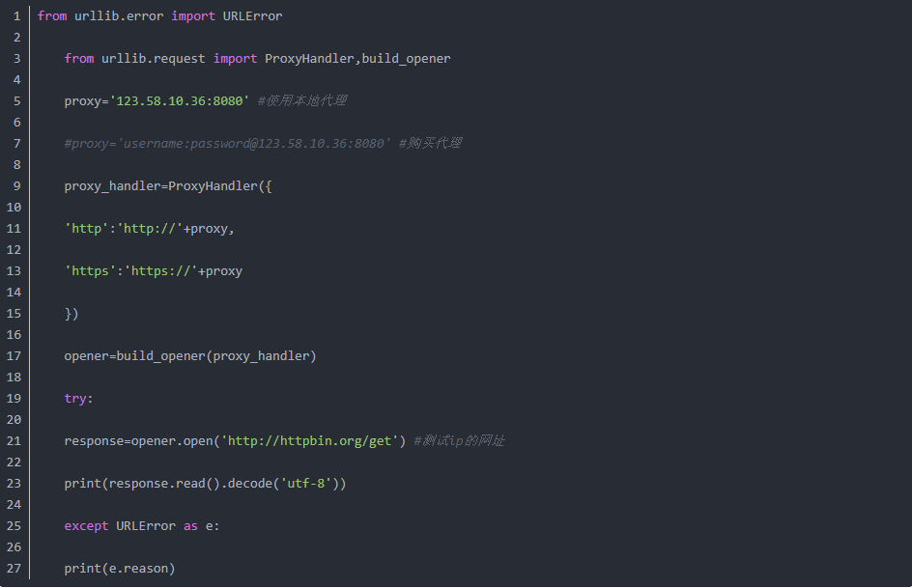
Task: Click the Chinese comment after the proxy string
Action: (301, 101)
